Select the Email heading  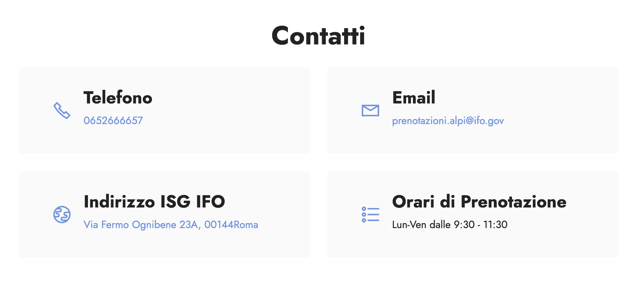pos(414,98)
